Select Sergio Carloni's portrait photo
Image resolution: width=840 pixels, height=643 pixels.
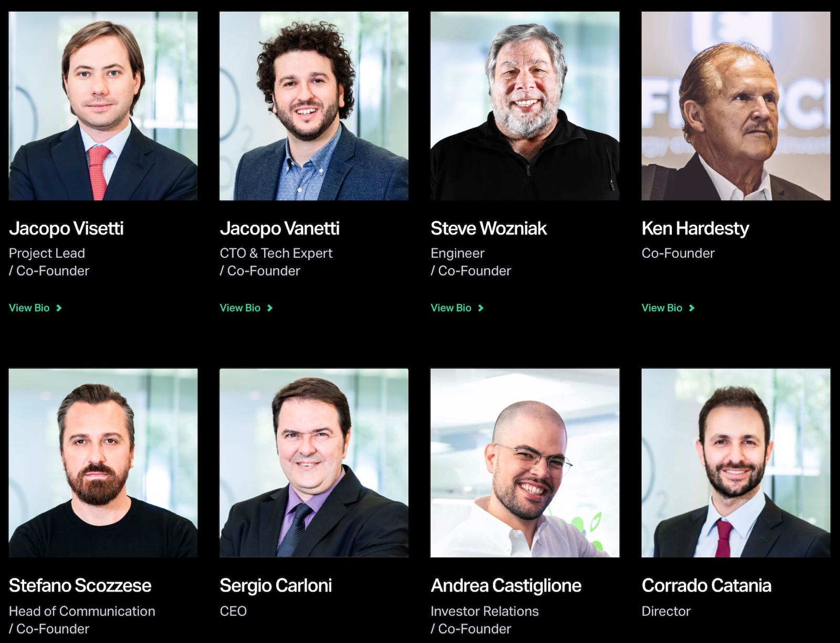[314, 463]
